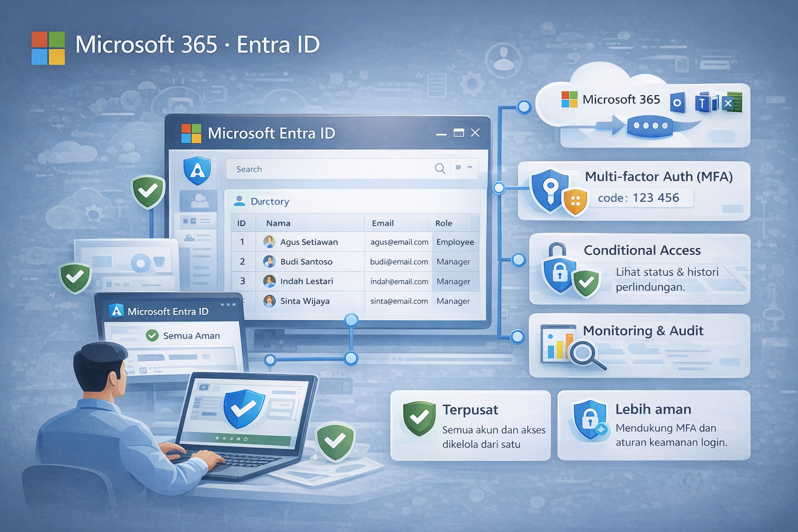Image resolution: width=798 pixels, height=532 pixels.
Task: Click the Employee role of Agus Setiawan
Action: 455,242
